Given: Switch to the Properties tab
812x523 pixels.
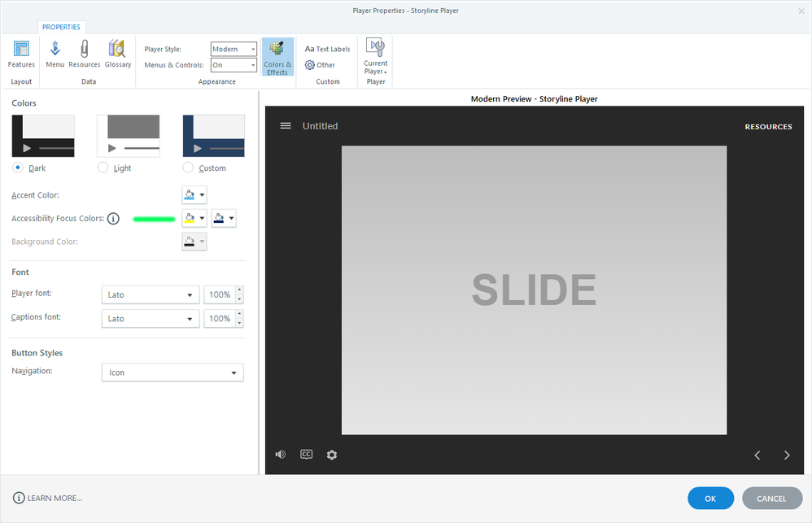Looking at the screenshot, I should (61, 27).
